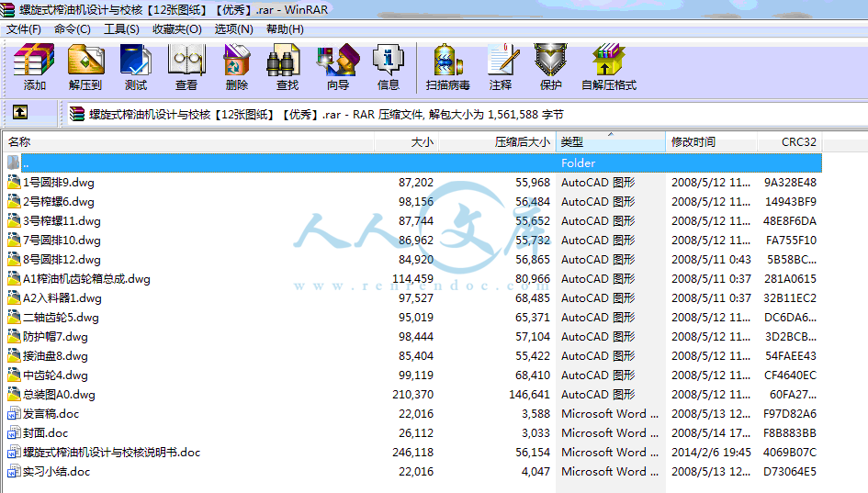Click the 注释 (Comment) toolbar icon
Image resolution: width=868 pixels, height=493 pixels.
coord(503,61)
